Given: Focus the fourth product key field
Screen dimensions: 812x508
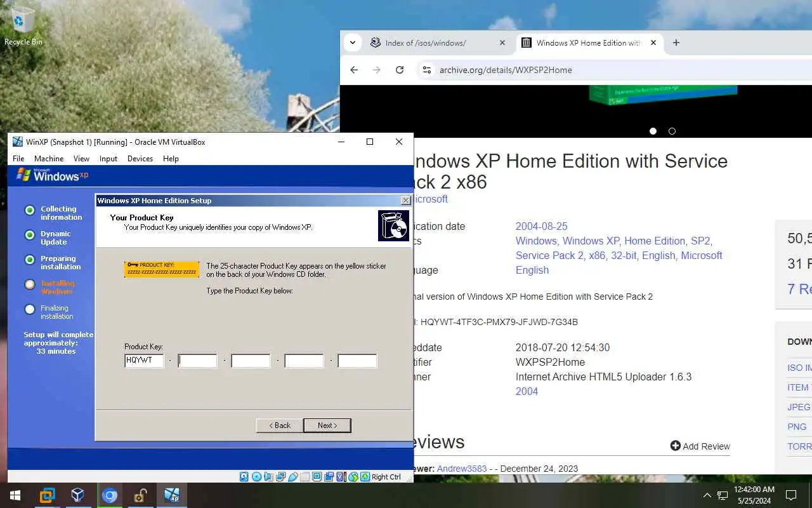Looking at the screenshot, I should [304, 361].
